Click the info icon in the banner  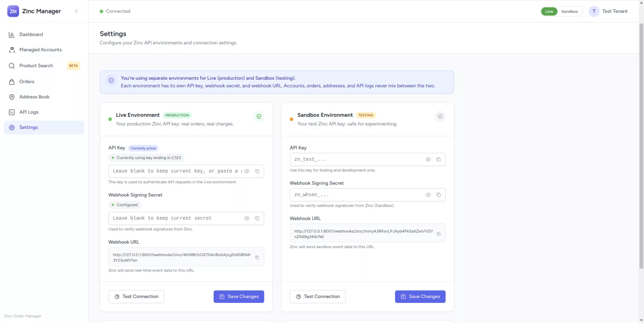111,81
